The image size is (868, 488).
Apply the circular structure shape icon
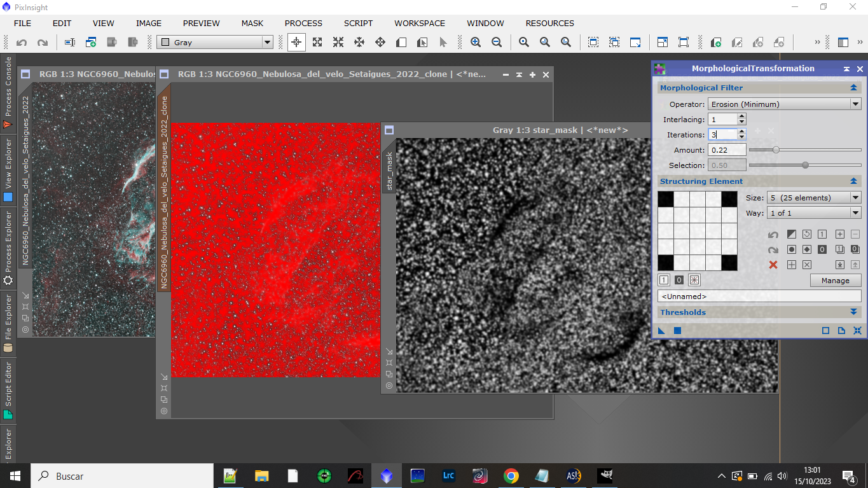(x=792, y=249)
